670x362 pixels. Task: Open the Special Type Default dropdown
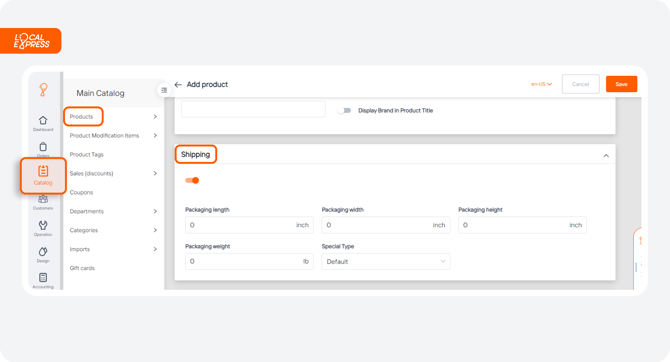386,262
